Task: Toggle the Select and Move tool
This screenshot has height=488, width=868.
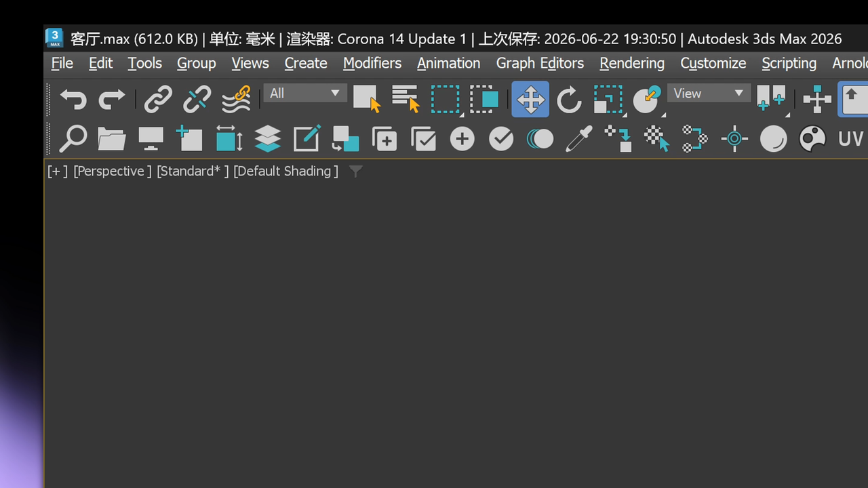Action: click(x=530, y=99)
